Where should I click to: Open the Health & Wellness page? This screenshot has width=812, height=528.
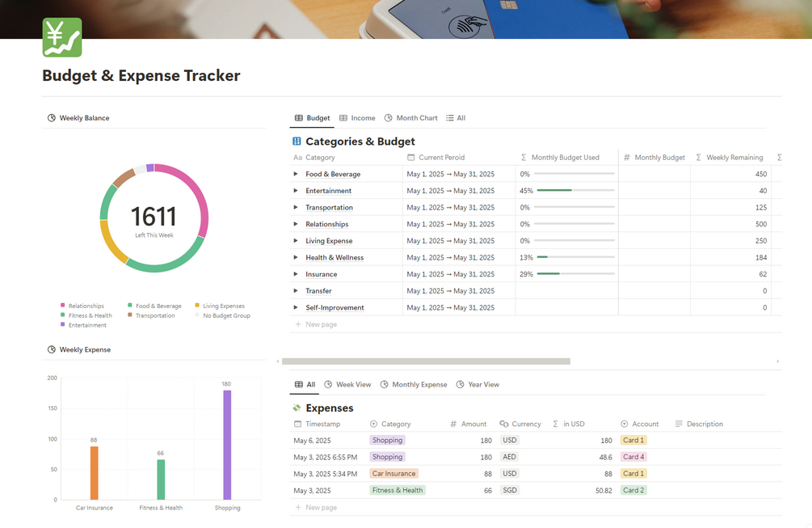(334, 257)
